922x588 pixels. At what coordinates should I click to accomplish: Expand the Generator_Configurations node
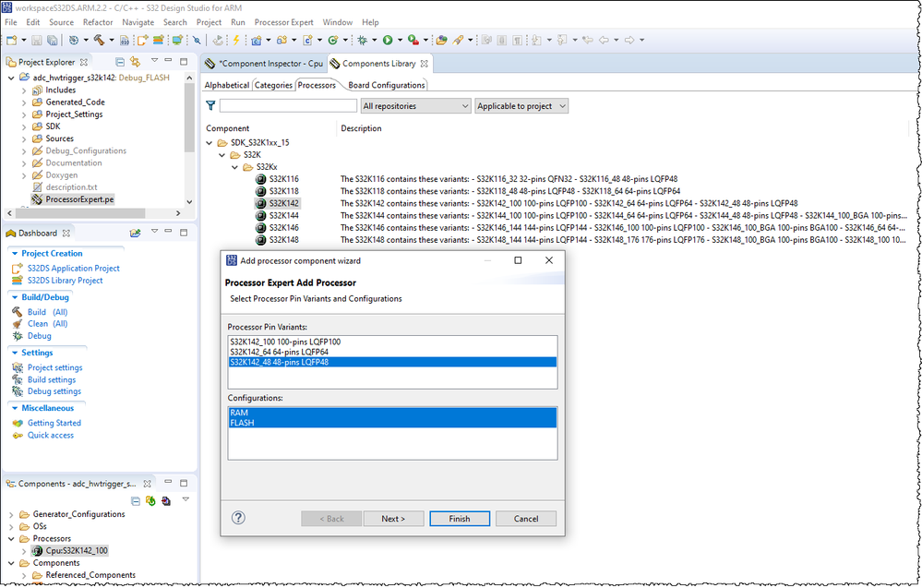tap(11, 514)
